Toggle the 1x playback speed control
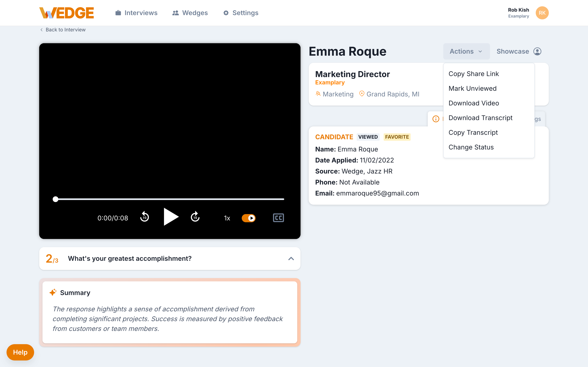The height and width of the screenshot is (367, 588). tap(227, 218)
